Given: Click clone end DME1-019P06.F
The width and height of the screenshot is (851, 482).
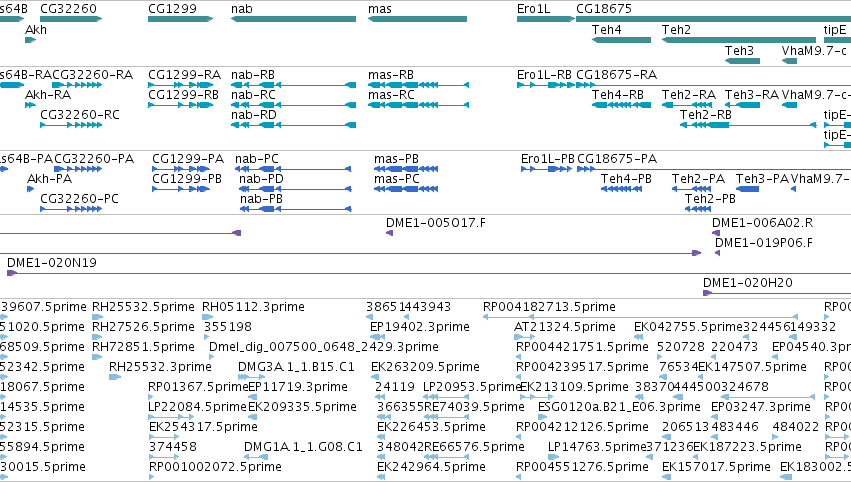Looking at the screenshot, I should pos(717,253).
